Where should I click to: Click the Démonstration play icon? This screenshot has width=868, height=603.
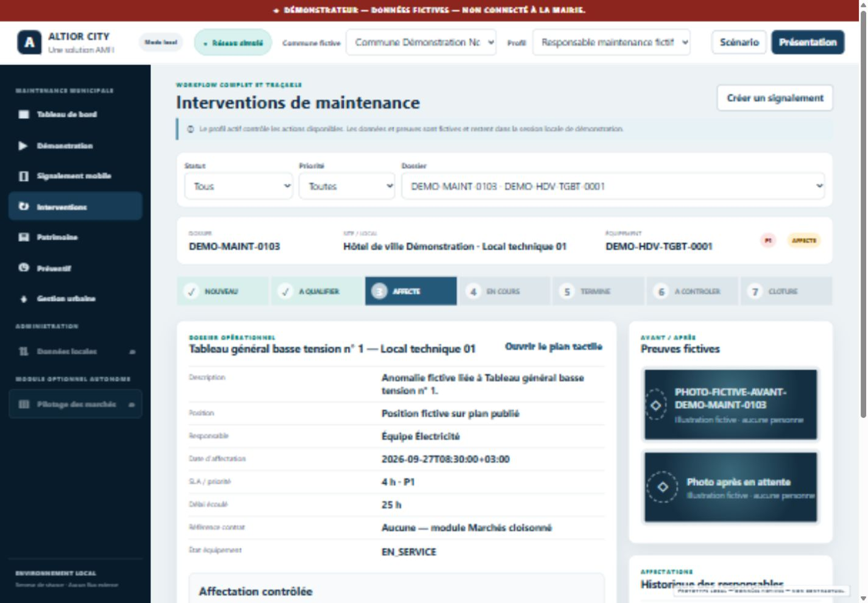[23, 146]
